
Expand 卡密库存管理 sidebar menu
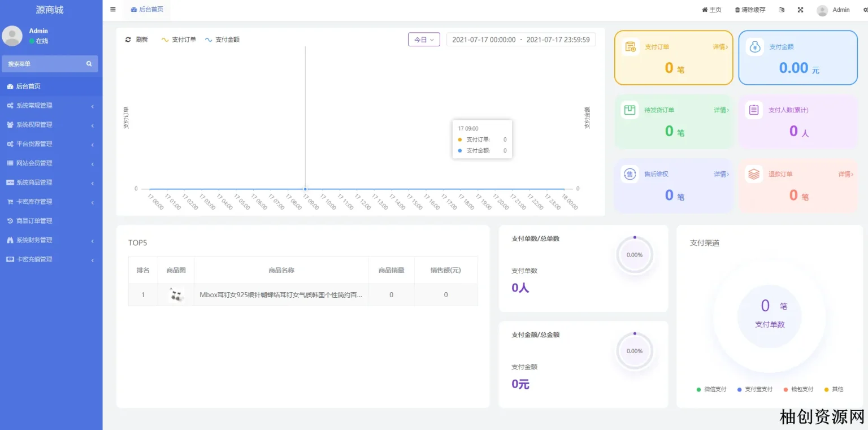51,202
